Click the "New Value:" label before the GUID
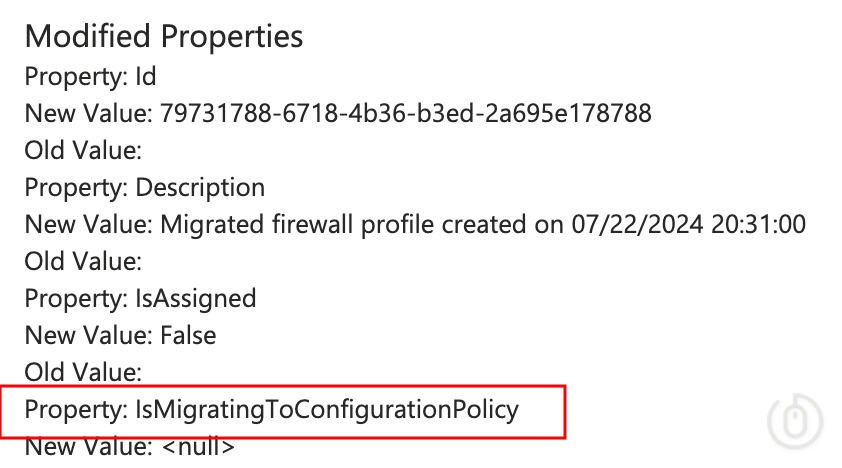This screenshot has width=842, height=468. 89,113
